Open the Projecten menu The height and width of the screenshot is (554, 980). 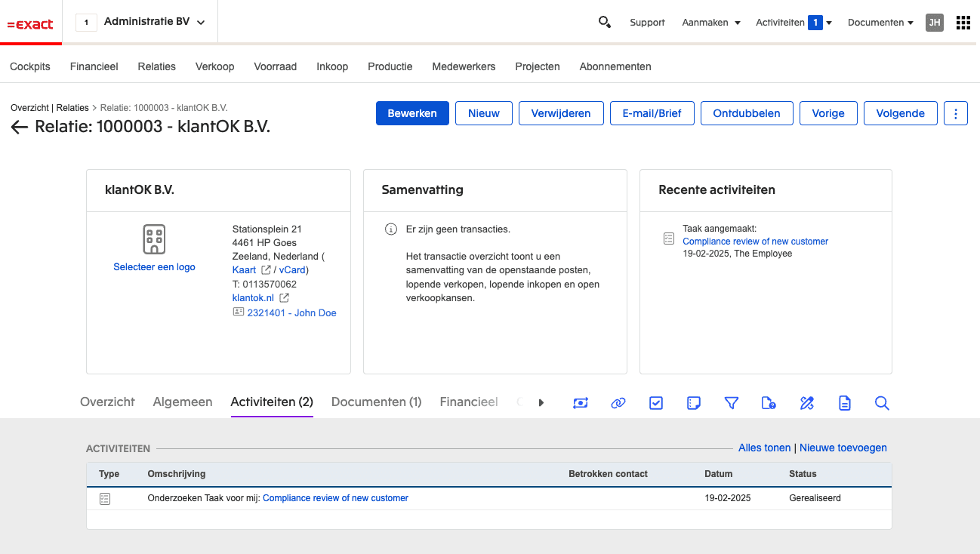[538, 66]
